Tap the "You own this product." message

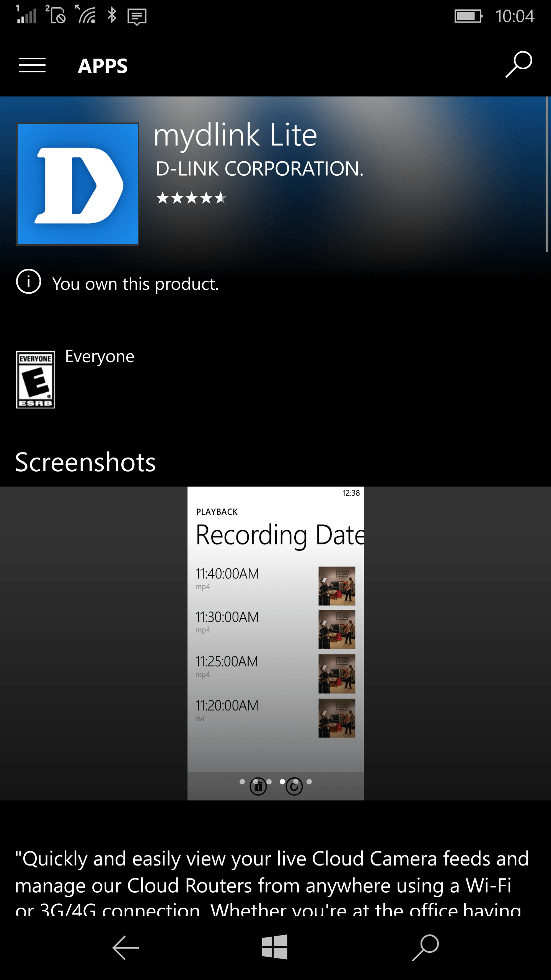135,284
